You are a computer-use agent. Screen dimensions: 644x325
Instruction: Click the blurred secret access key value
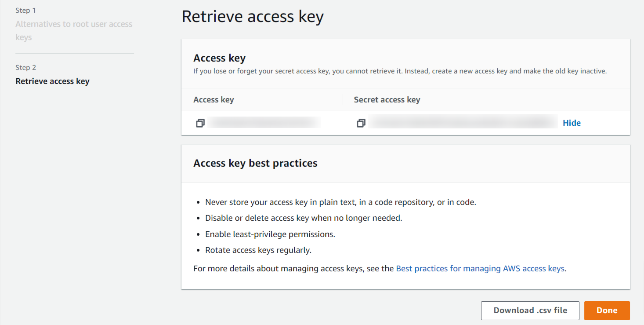click(x=463, y=123)
